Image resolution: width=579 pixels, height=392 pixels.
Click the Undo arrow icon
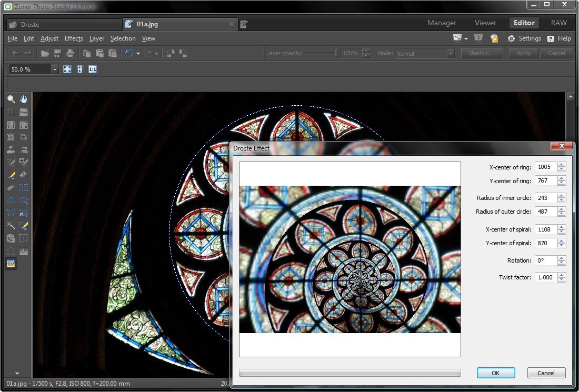[x=129, y=53]
